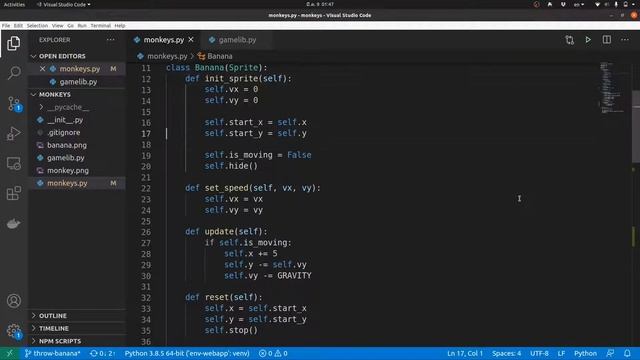Change file encoding UTF-8
The height and width of the screenshot is (360, 640).
pos(539,353)
